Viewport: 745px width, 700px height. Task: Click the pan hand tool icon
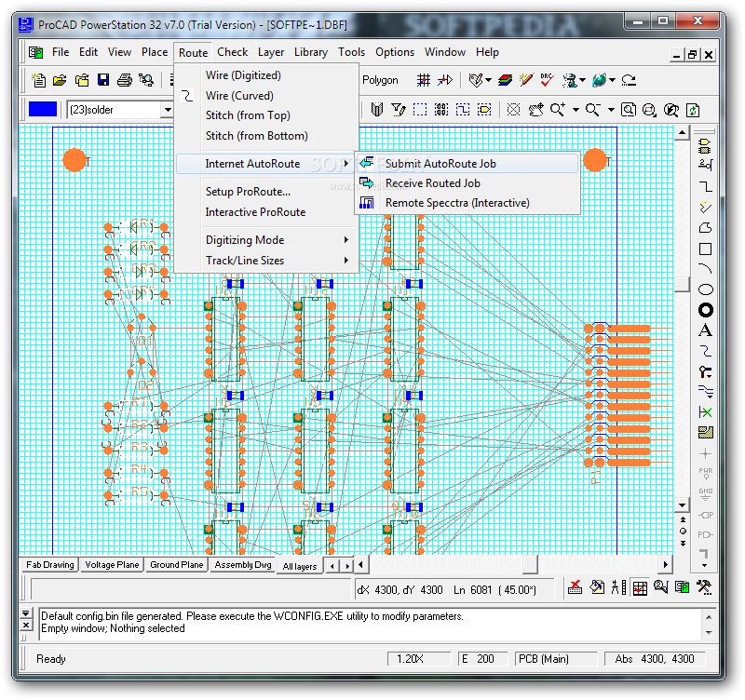click(536, 110)
